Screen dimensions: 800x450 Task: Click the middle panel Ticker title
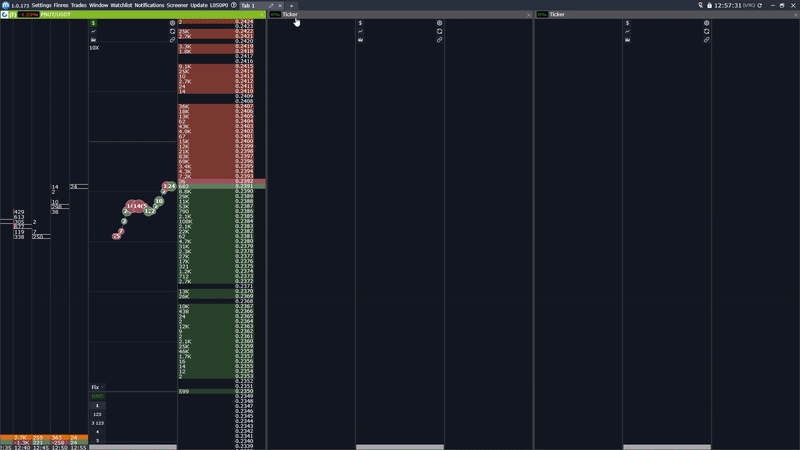point(290,14)
